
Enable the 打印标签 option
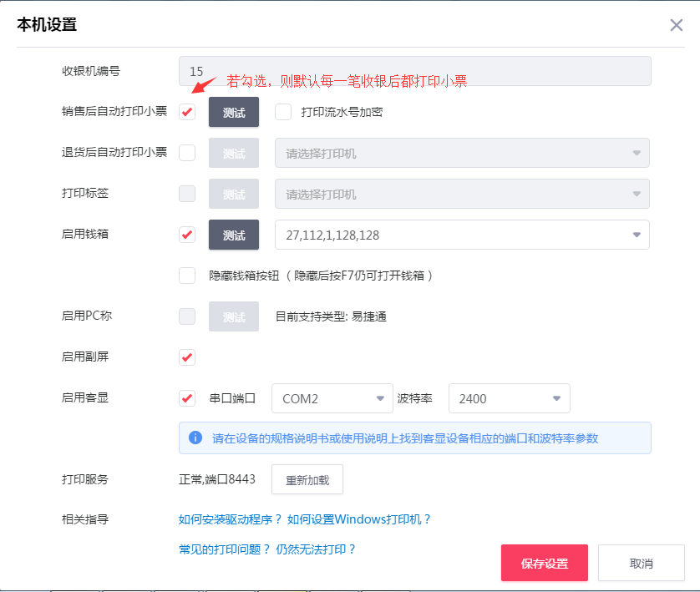click(186, 194)
